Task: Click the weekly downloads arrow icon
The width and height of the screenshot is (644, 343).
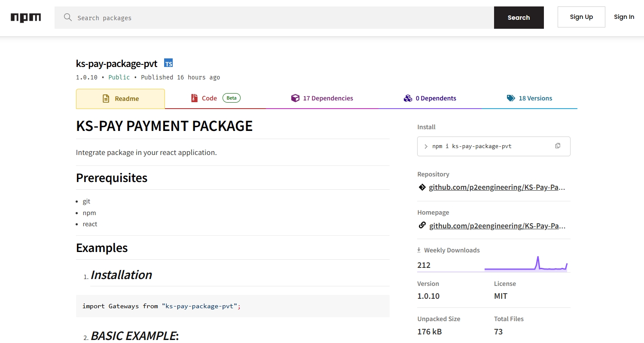Action: click(419, 250)
